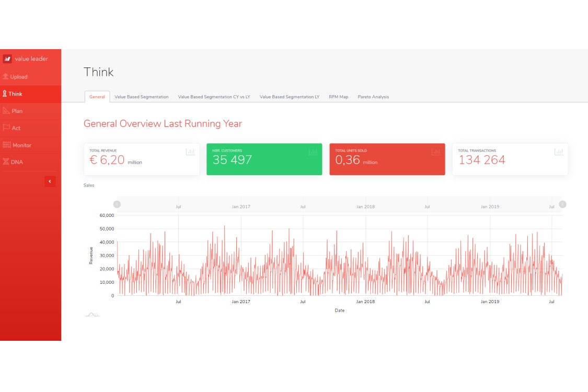Select the Value Based Segmentation LY tab
Image resolution: width=588 pixels, height=392 pixels.
pyautogui.click(x=289, y=97)
